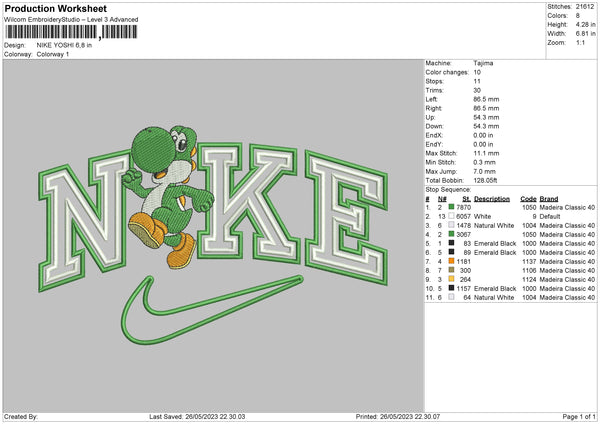Click the Zoom value 1:1
Viewport: 600px width, 424px height.
pyautogui.click(x=580, y=42)
